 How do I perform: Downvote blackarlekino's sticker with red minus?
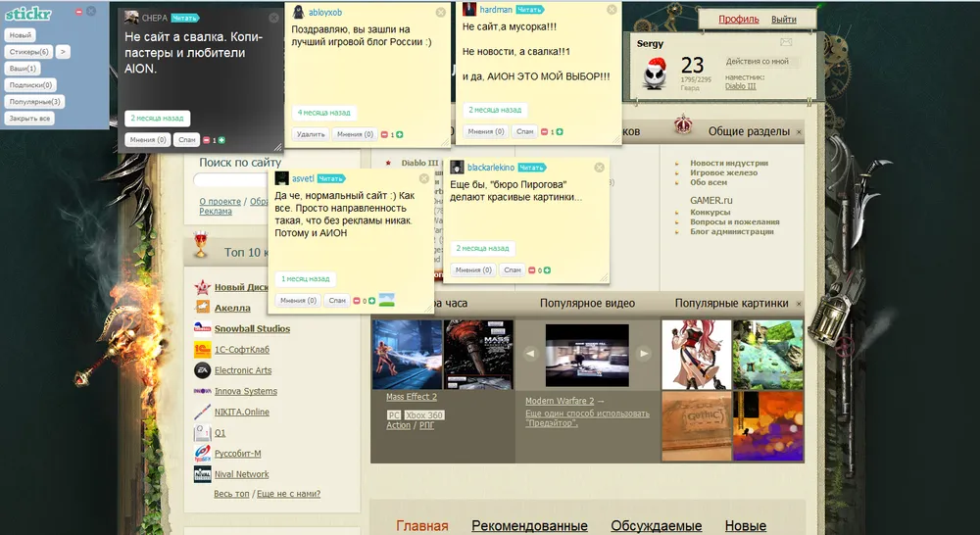pos(532,270)
